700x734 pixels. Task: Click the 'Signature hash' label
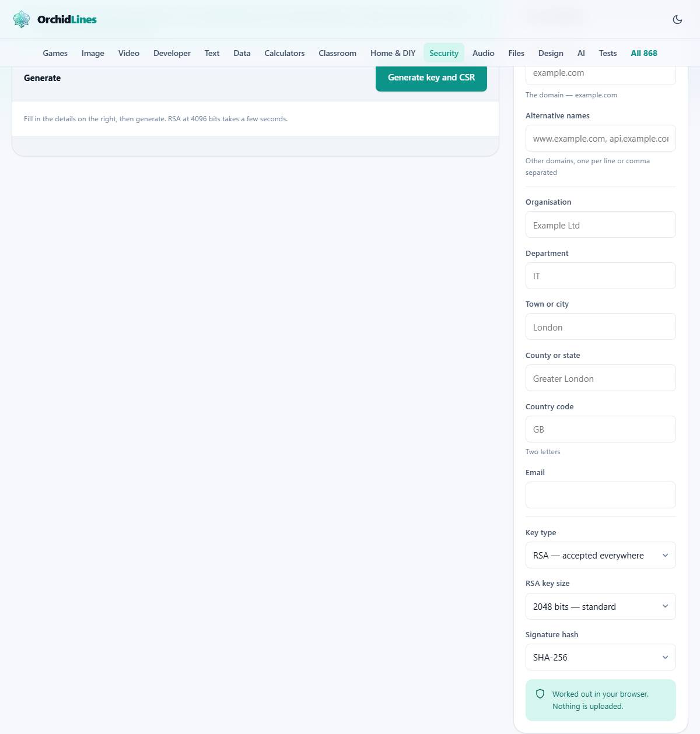click(x=552, y=635)
